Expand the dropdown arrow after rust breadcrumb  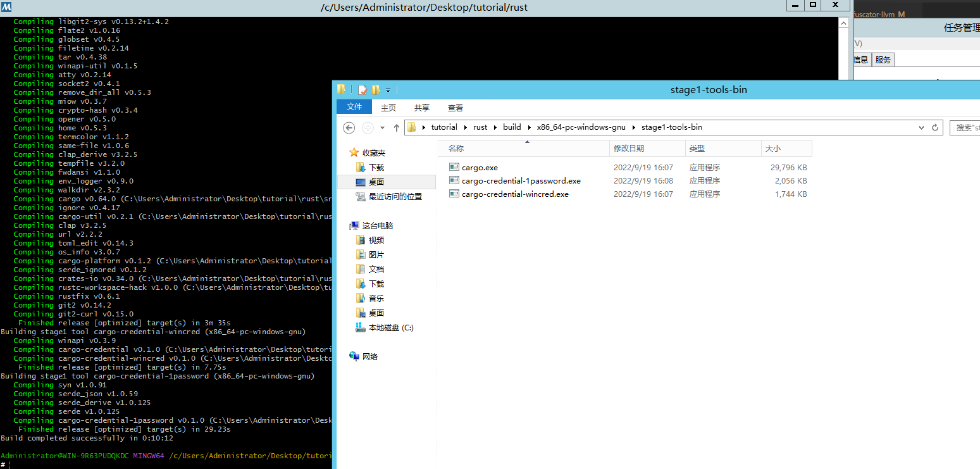[496, 127]
